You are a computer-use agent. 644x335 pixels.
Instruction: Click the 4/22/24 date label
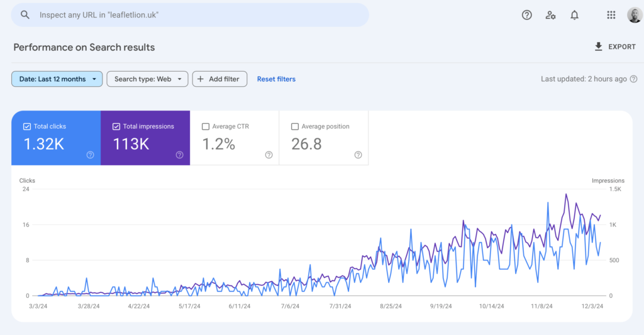139,306
